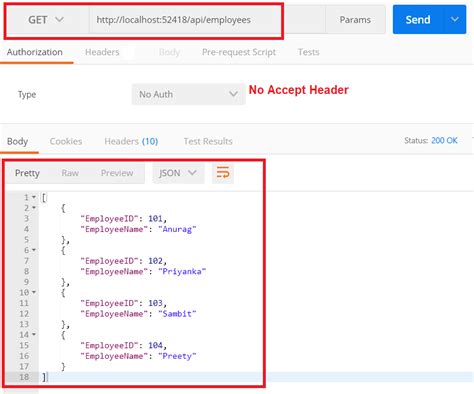Click the EmployeeID value 103
This screenshot has width=474, height=394.
pyautogui.click(x=155, y=303)
